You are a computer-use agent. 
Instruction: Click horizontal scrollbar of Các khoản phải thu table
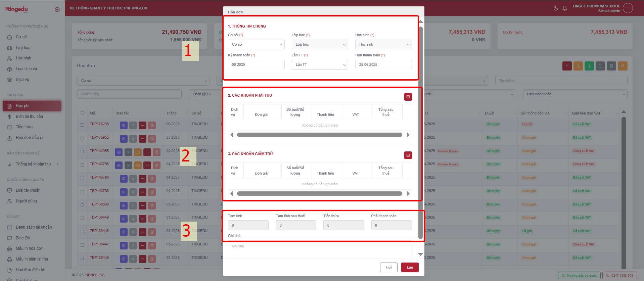pos(319,135)
